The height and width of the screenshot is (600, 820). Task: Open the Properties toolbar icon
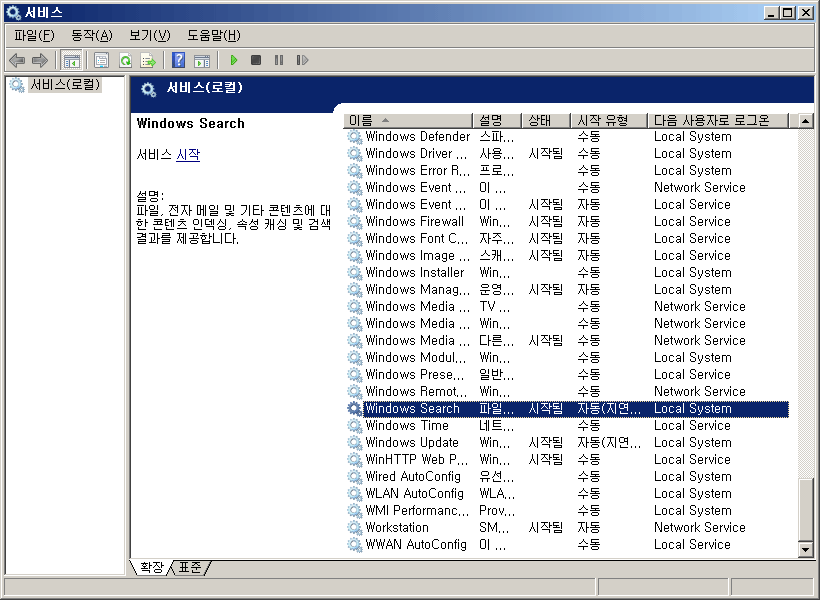tap(101, 61)
